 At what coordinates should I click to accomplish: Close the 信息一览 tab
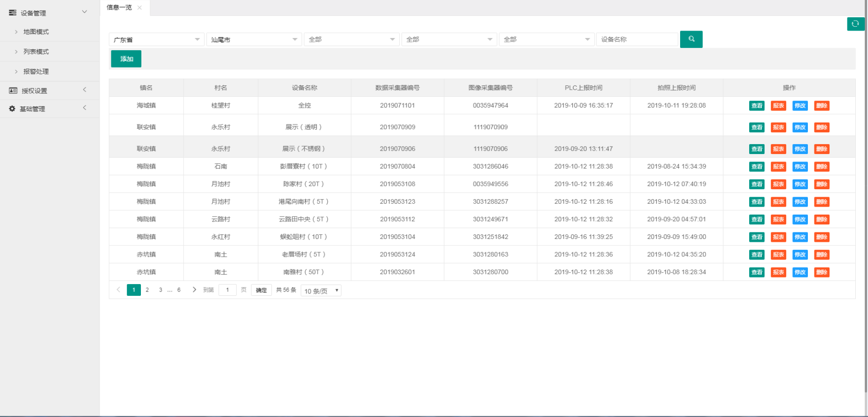[x=139, y=8]
